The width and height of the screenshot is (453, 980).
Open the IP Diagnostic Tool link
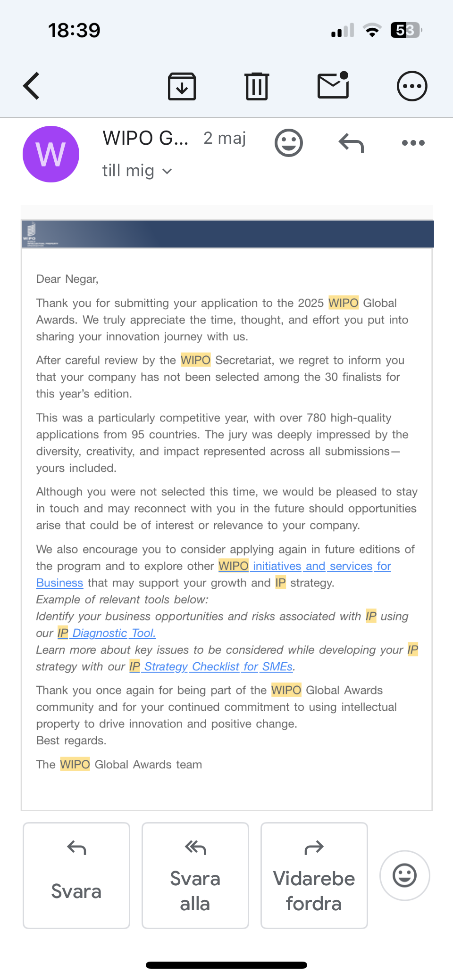[x=107, y=633]
